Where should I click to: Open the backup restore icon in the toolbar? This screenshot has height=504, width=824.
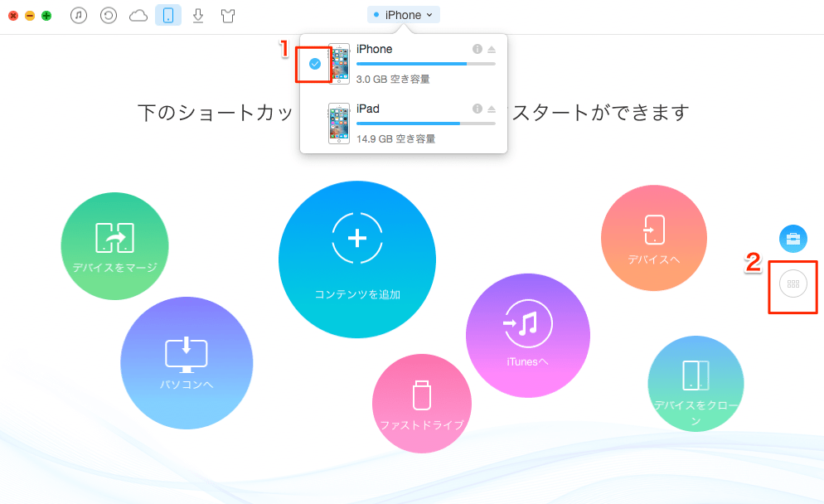109,15
